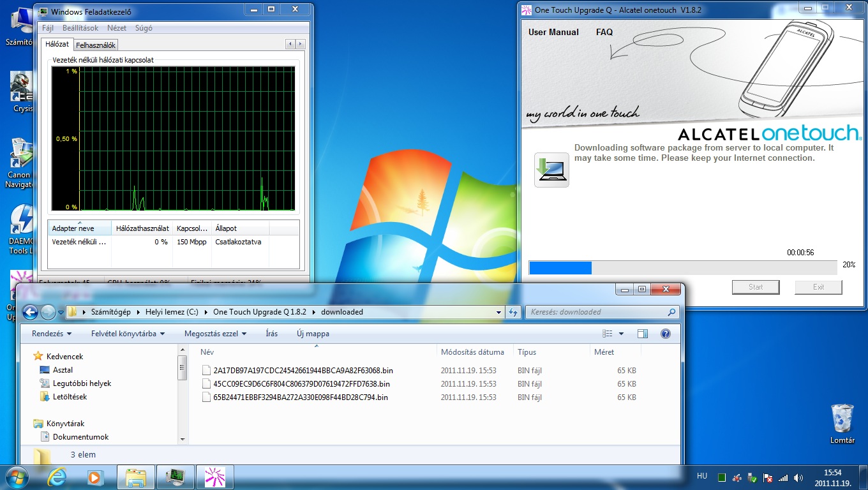Go back in the Explorer window
This screenshot has height=490, width=868.
(x=30, y=312)
